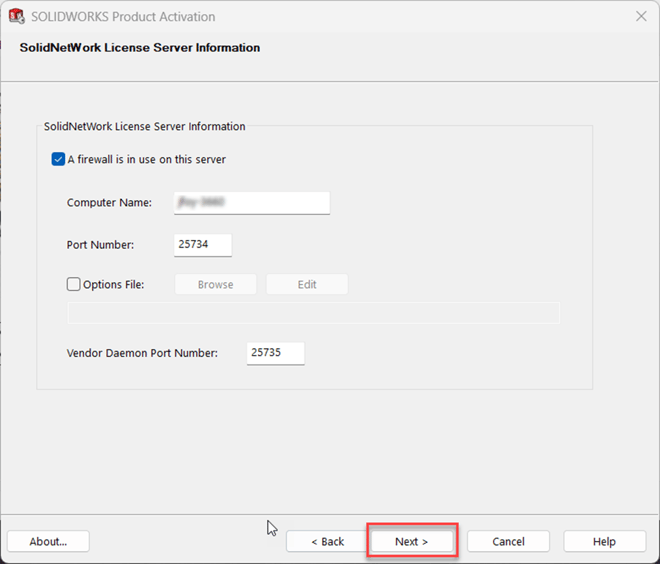Open the About dialog
660x564 pixels.
pyautogui.click(x=48, y=541)
